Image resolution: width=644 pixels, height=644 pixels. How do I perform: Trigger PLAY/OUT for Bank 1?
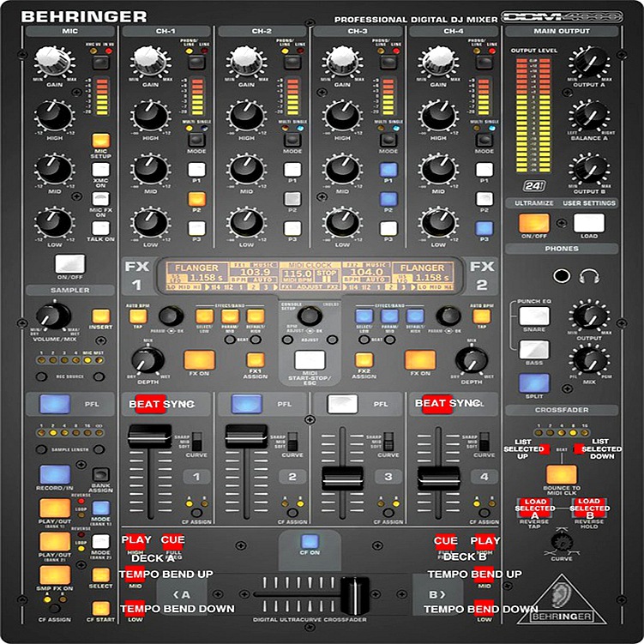[x=55, y=509]
